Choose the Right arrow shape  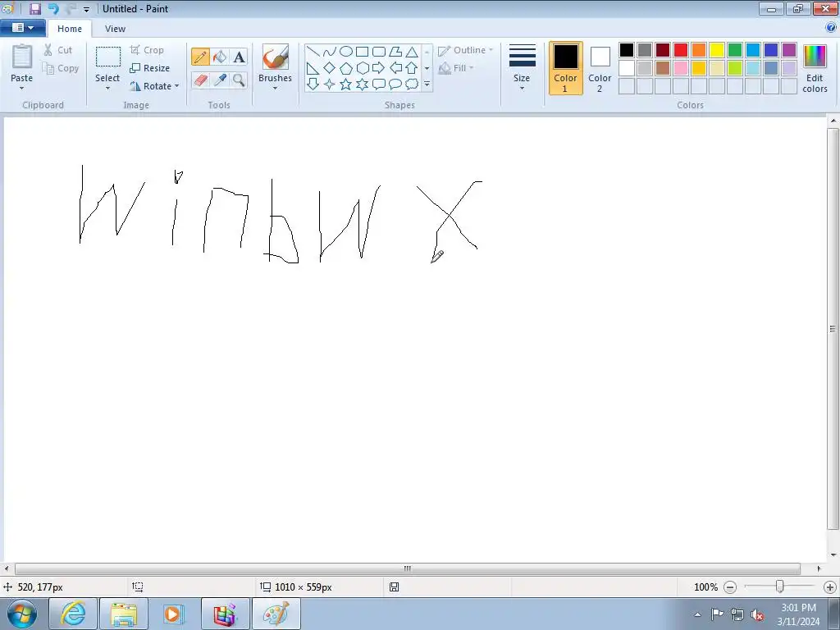point(379,68)
